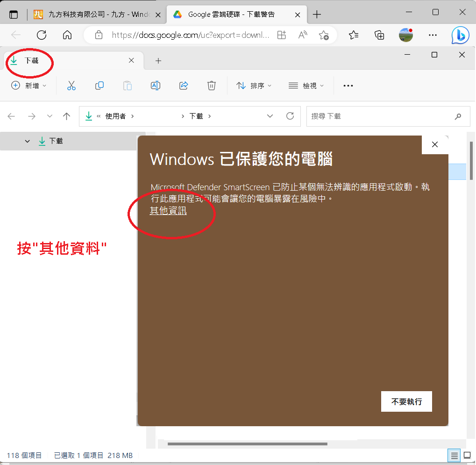Open 排序 sort dropdown

254,86
